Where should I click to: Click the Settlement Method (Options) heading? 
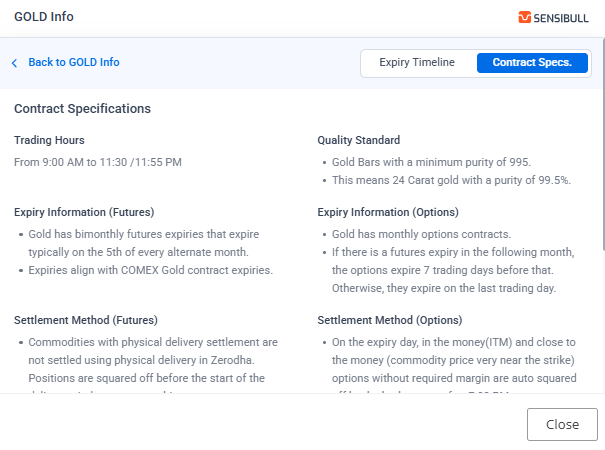point(390,320)
